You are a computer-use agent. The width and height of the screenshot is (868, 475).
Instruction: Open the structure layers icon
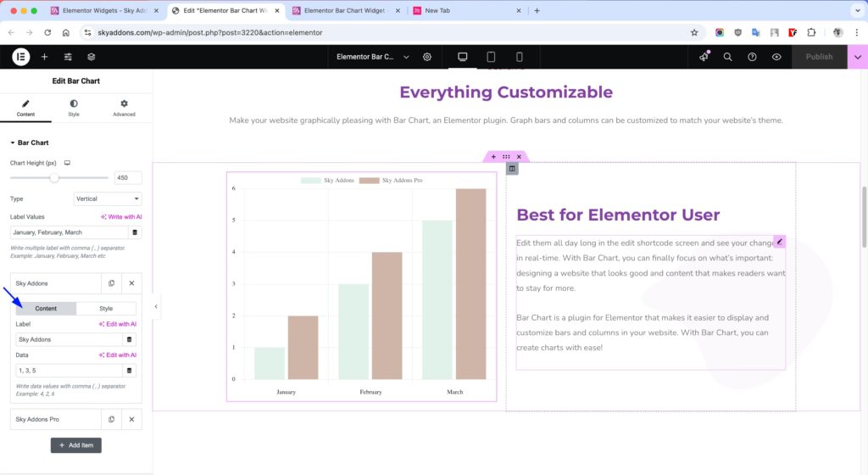pyautogui.click(x=92, y=57)
